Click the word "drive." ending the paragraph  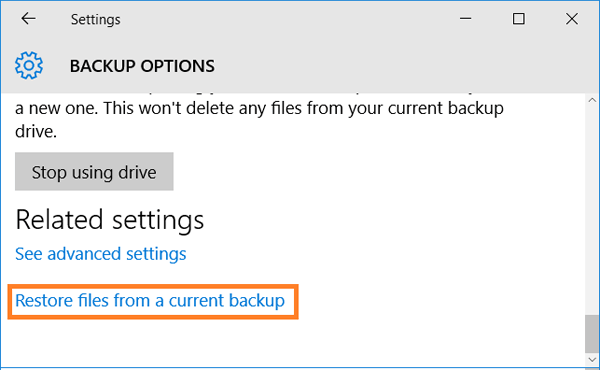click(36, 131)
